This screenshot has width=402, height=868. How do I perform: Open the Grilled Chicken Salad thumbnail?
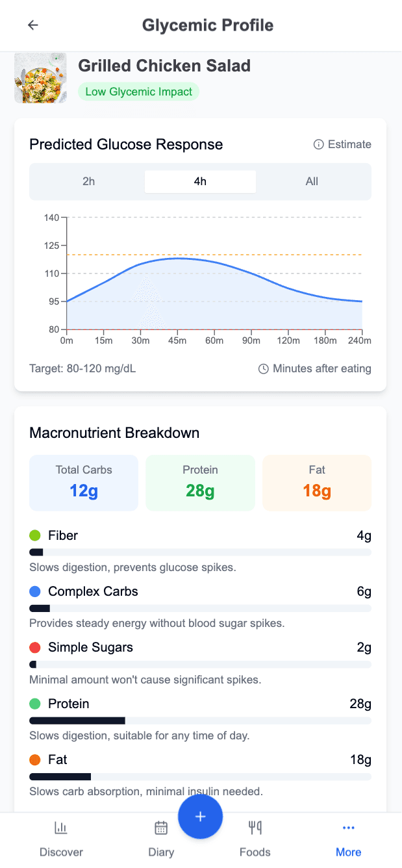pos(40,77)
